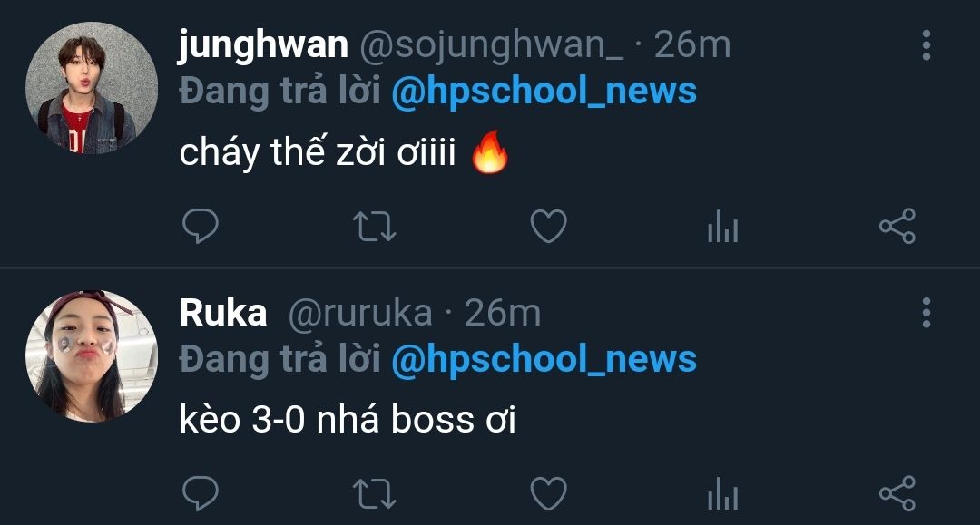Image resolution: width=980 pixels, height=525 pixels.
Task: Open @hpschool_news link in Ruka's reply
Action: tap(544, 359)
